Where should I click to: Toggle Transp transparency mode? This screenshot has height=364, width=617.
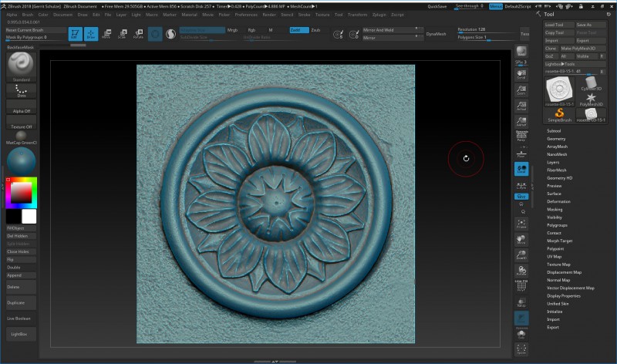[x=521, y=302]
